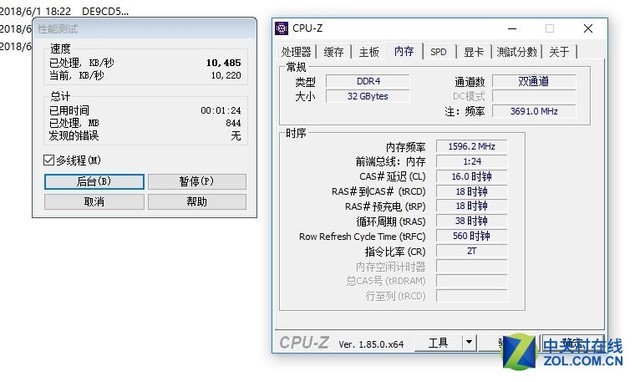
Task: Click the 560 时钟 tRFC value
Action: (471, 236)
